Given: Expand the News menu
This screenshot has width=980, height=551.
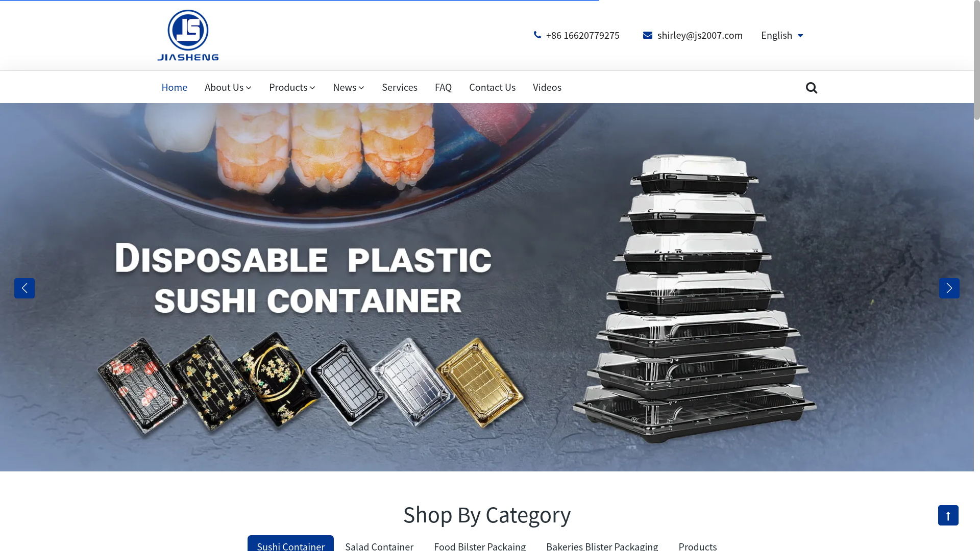Looking at the screenshot, I should pyautogui.click(x=349, y=87).
